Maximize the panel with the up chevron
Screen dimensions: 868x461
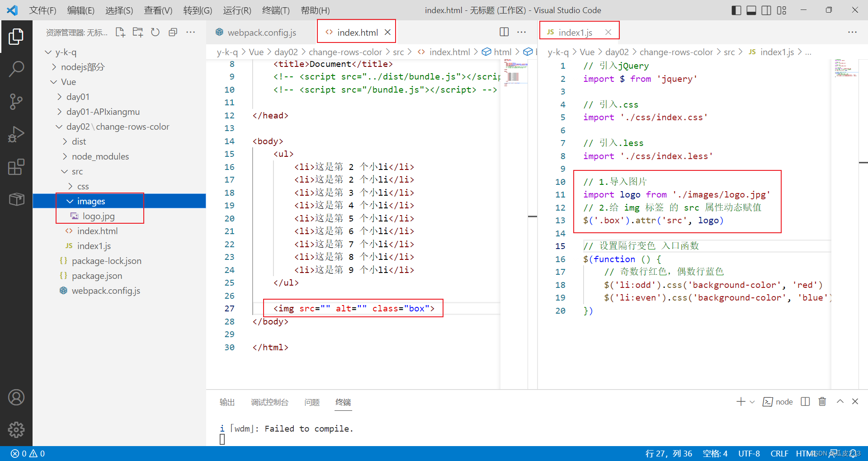point(840,401)
